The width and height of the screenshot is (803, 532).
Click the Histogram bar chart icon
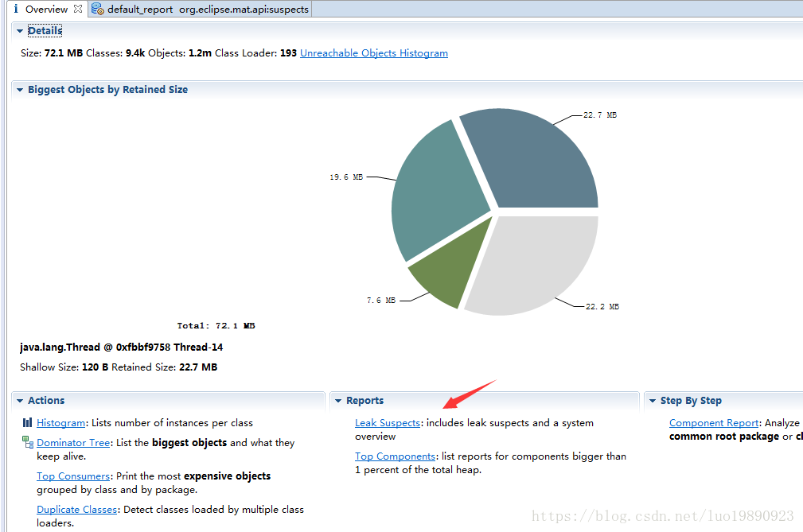(27, 422)
